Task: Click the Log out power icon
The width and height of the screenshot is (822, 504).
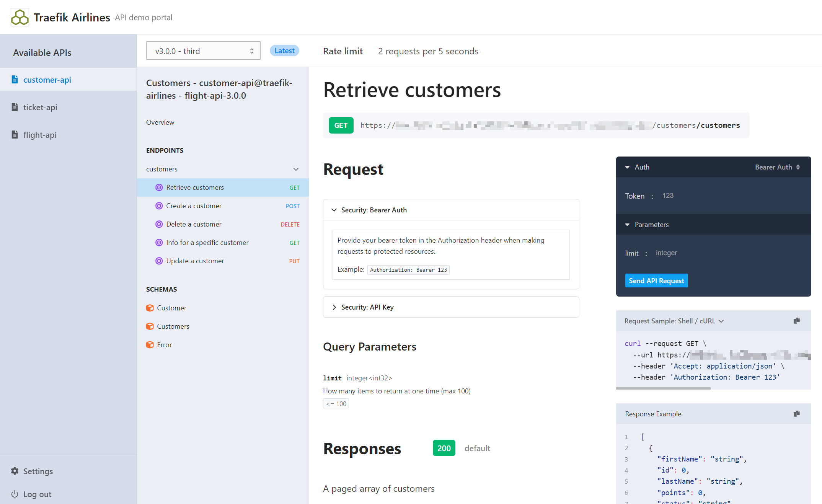Action: point(15,494)
